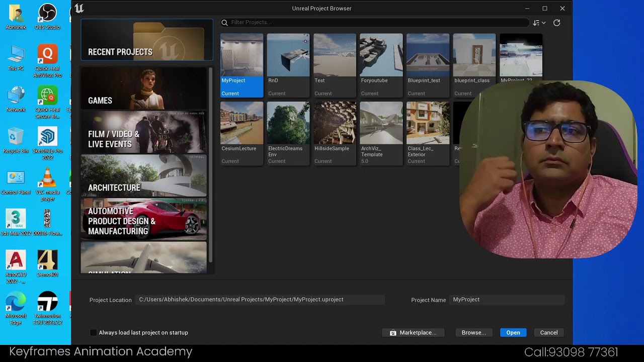
Task: Minimize the Unreal Project Browser window
Action: coord(527,8)
